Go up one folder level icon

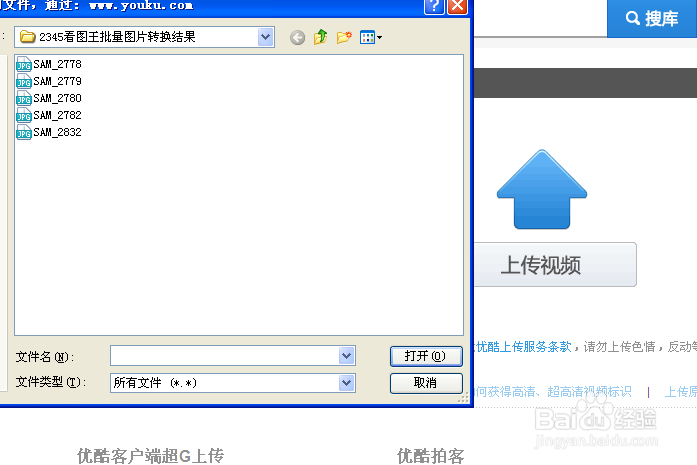[320, 37]
